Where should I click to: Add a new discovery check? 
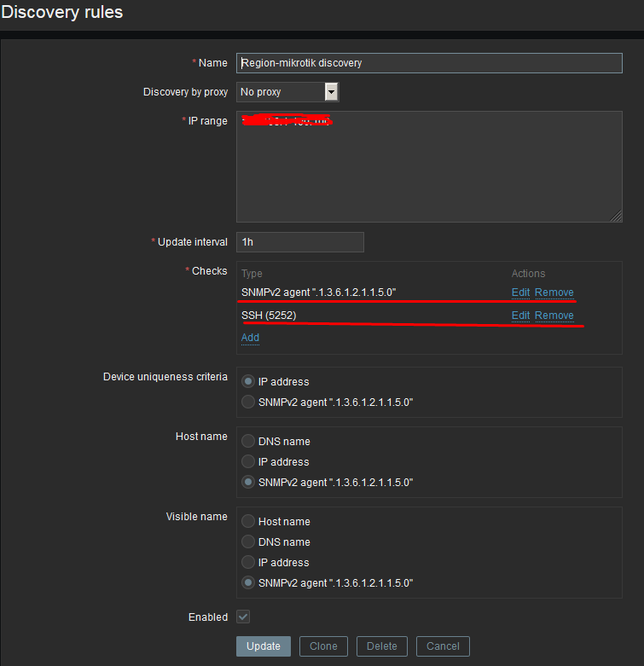(x=250, y=338)
